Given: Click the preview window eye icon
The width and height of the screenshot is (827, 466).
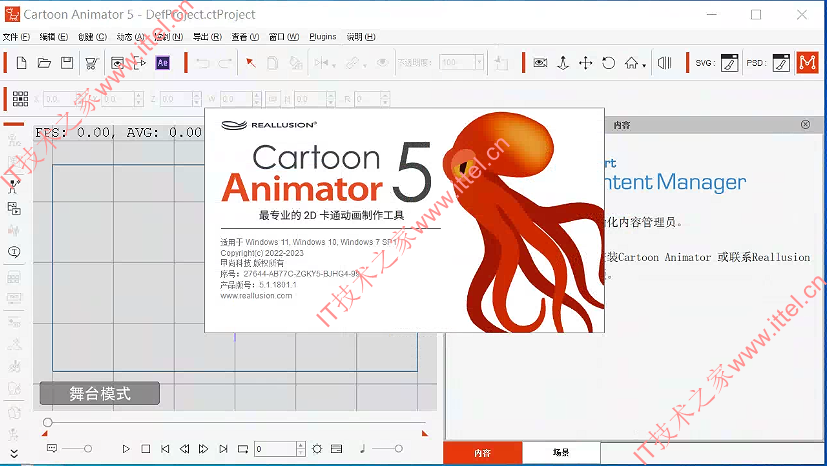Looking at the screenshot, I should coord(117,64).
